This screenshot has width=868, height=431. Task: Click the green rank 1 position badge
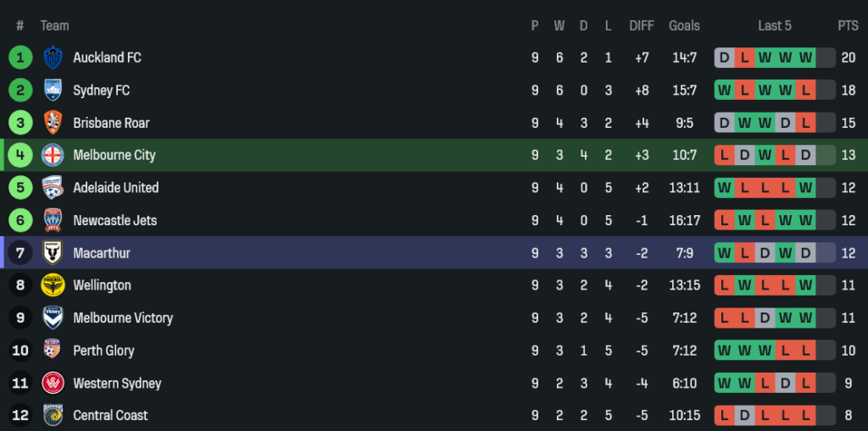coord(20,58)
